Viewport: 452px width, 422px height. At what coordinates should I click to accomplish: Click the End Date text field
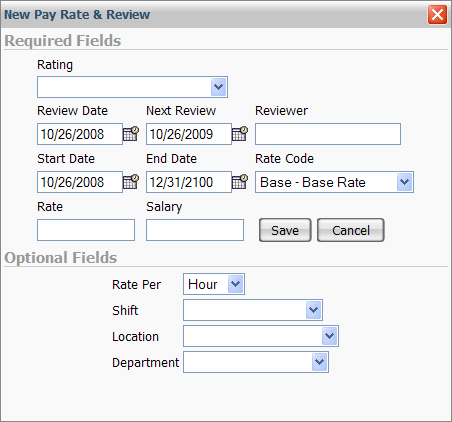(189, 182)
